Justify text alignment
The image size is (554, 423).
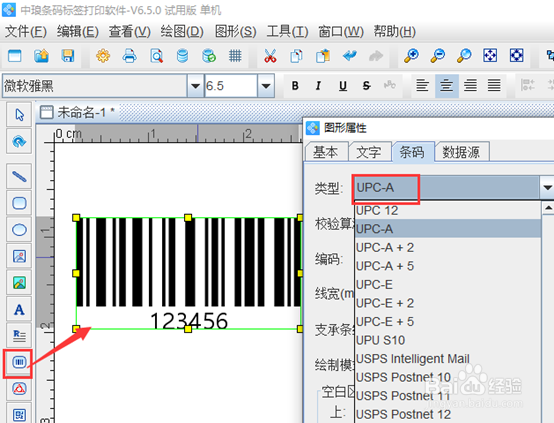494,86
